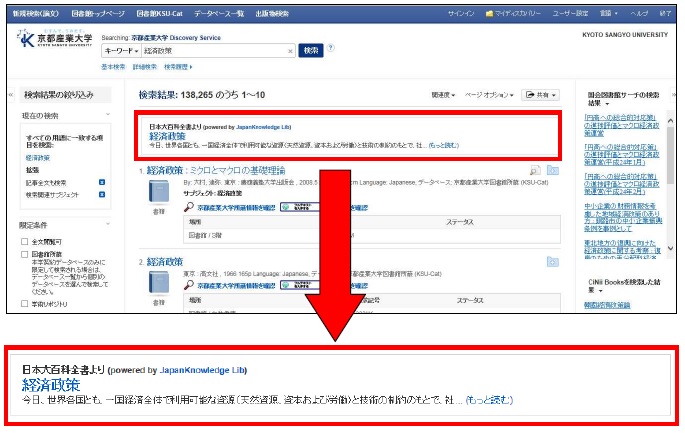
Task: Open データベース一覧 in top menu
Action: tap(219, 14)
